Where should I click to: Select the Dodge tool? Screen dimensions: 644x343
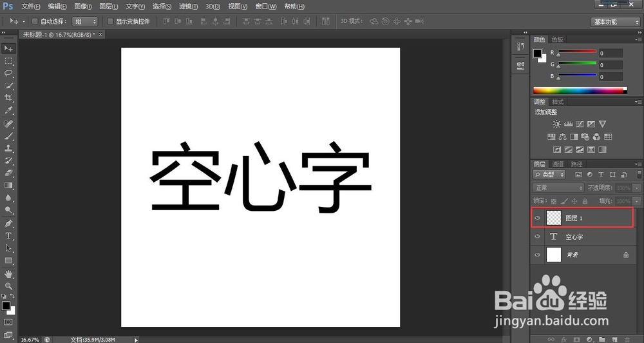[x=8, y=210]
